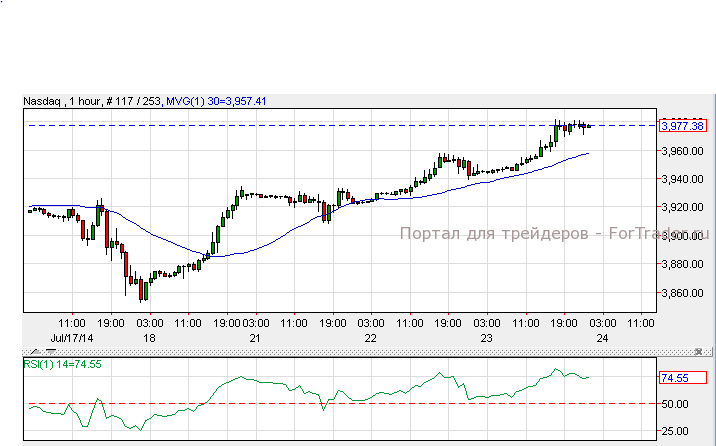Click the 74.55 RSI value tag
The image size is (716, 446).
(683, 378)
